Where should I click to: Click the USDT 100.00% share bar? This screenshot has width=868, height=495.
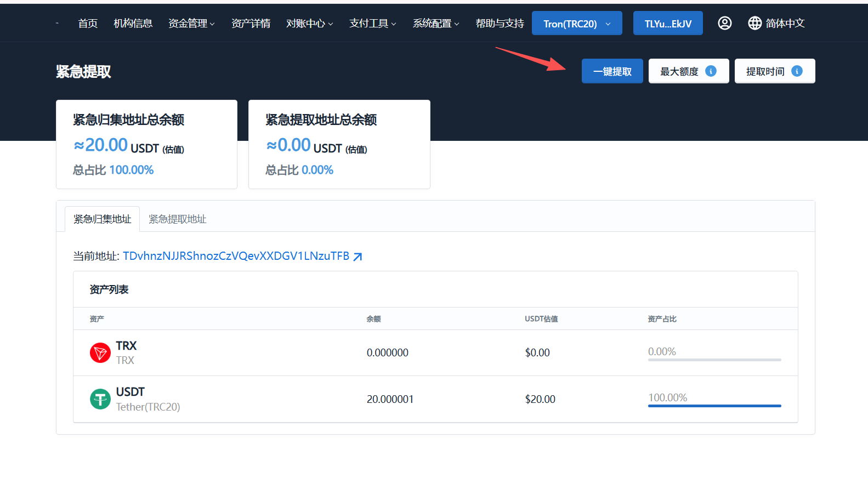714,406
